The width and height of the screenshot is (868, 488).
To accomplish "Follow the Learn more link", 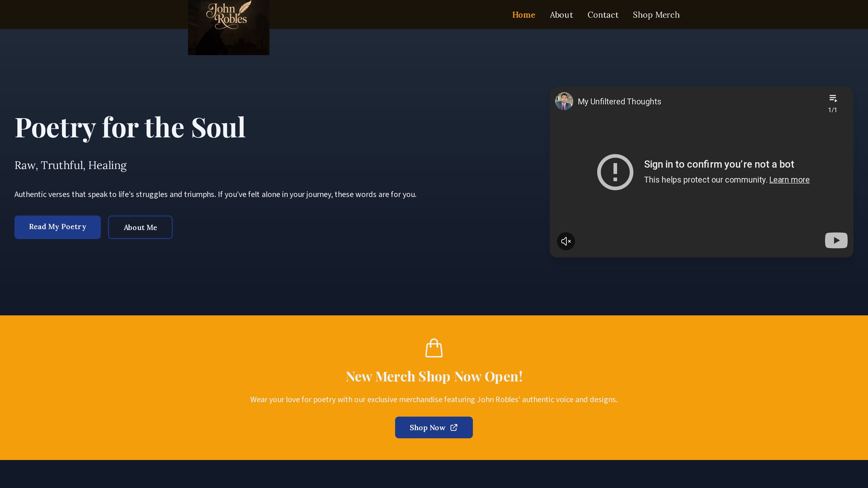I will coord(789,180).
